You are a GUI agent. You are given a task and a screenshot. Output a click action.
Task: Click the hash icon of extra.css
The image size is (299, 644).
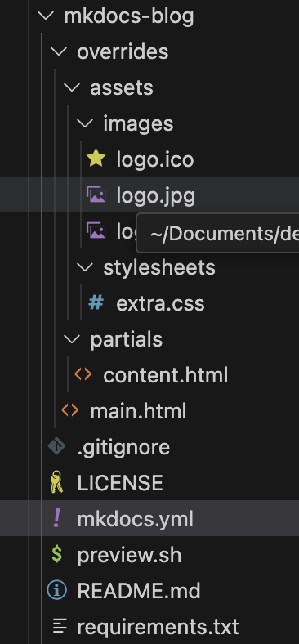96,303
